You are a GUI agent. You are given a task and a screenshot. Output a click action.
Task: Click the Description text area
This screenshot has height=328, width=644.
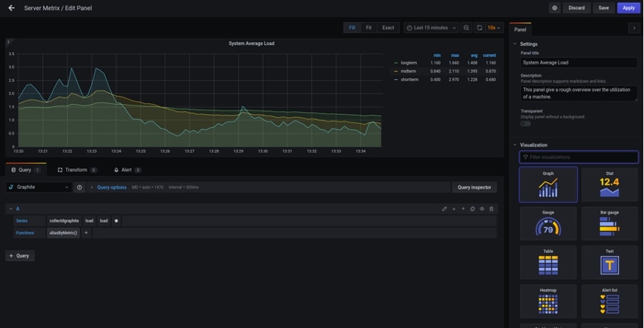pos(578,93)
